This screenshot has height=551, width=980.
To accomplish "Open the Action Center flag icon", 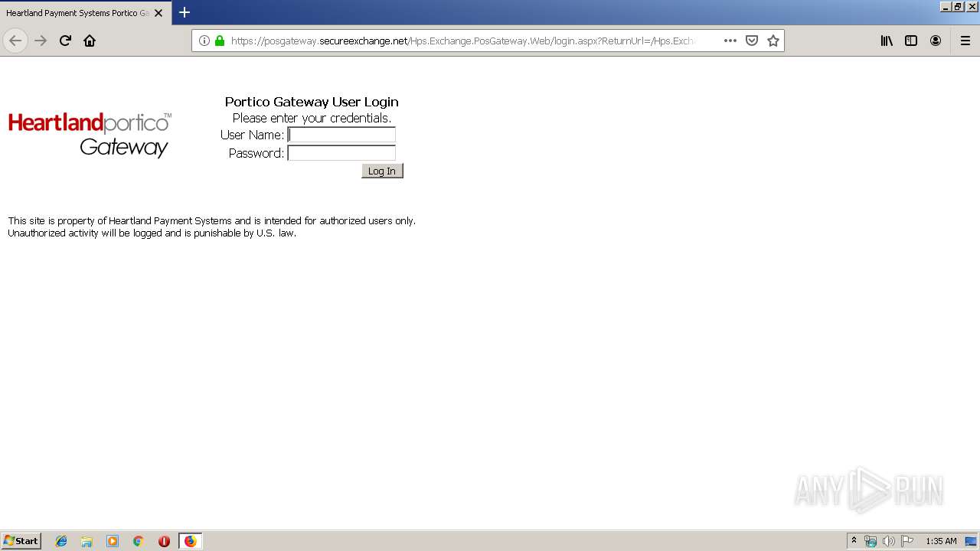I will pos(906,541).
